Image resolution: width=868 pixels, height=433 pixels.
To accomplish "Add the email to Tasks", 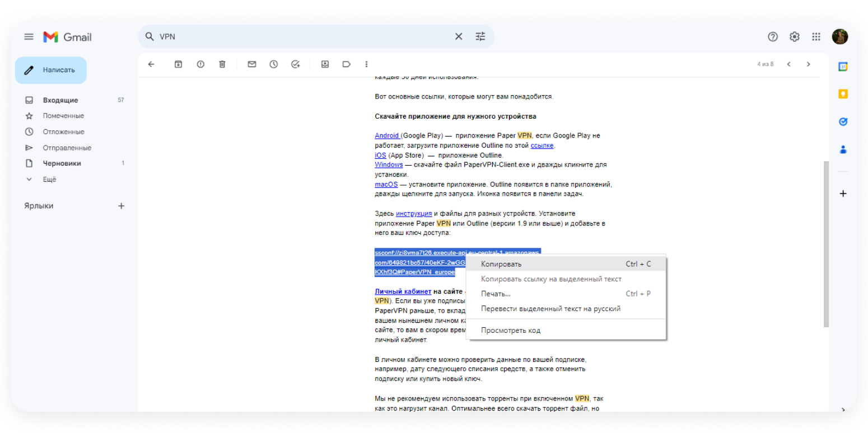I will tap(296, 64).
